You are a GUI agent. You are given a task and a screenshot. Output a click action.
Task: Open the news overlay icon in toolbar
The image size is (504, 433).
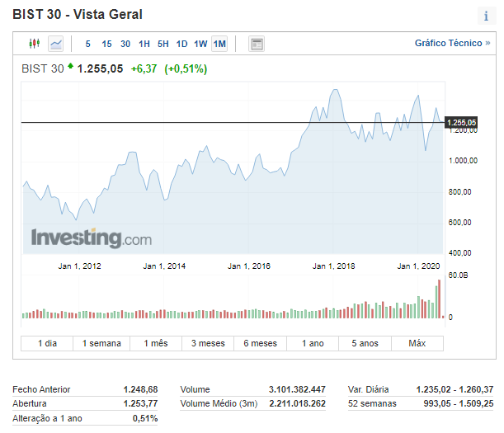click(x=257, y=44)
